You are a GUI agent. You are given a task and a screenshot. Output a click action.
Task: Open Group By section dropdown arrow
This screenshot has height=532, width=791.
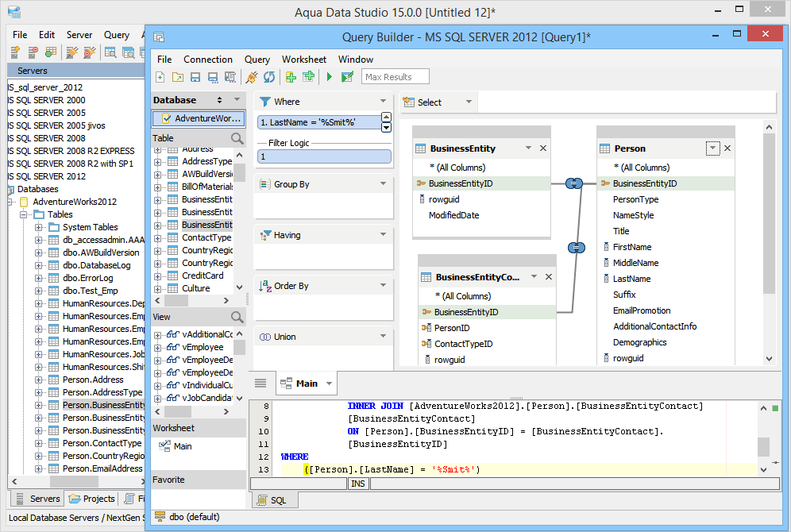pyautogui.click(x=384, y=184)
